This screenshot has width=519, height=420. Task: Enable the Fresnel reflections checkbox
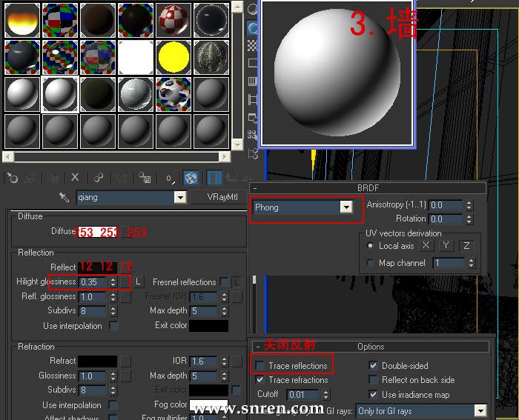tap(224, 282)
